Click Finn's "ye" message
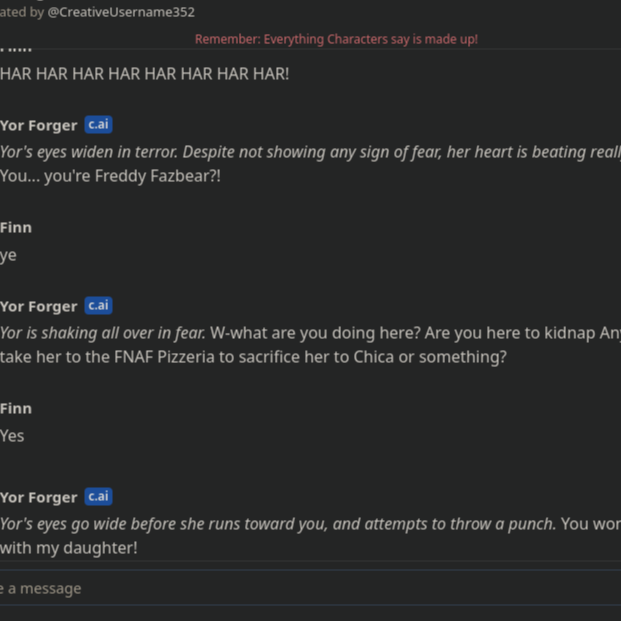Viewport: 621px width, 621px height. coord(9,255)
